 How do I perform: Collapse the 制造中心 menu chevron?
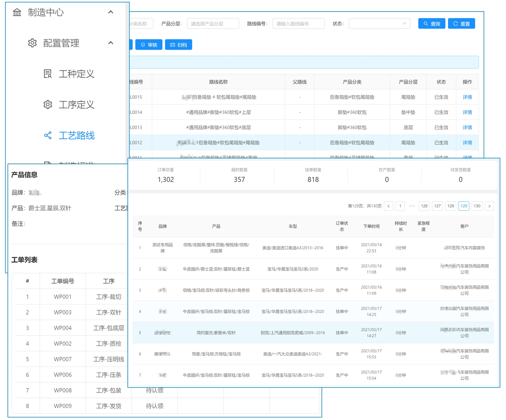point(111,12)
